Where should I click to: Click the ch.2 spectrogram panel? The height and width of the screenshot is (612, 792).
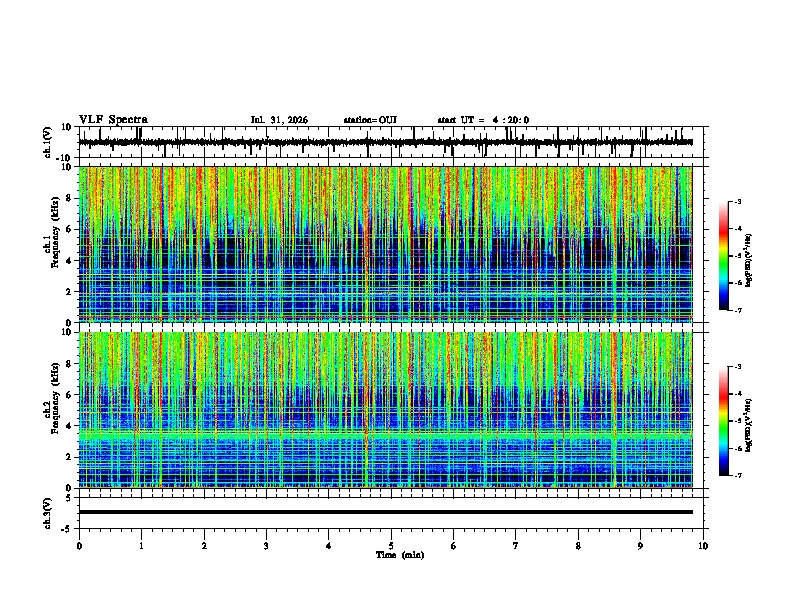(385, 410)
